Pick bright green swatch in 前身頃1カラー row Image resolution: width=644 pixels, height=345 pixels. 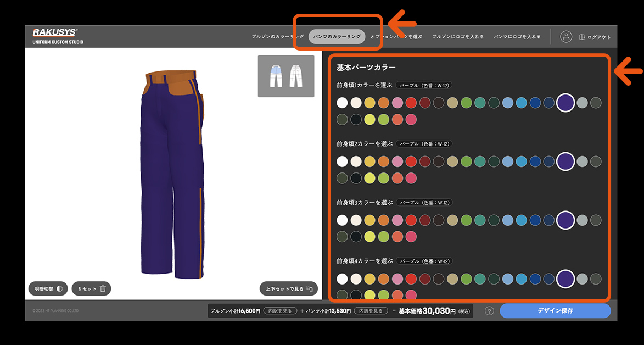point(466,103)
